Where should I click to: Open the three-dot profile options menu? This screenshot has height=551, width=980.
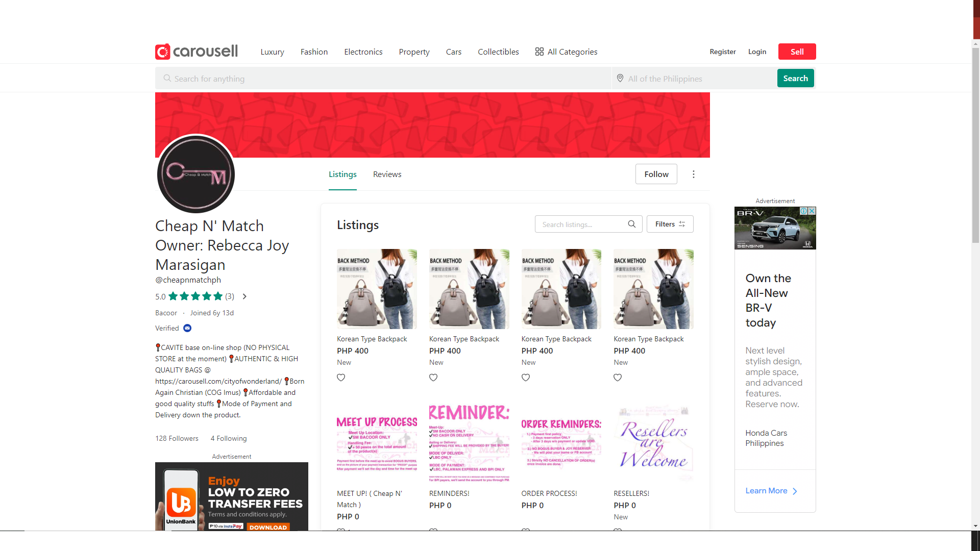coord(693,174)
